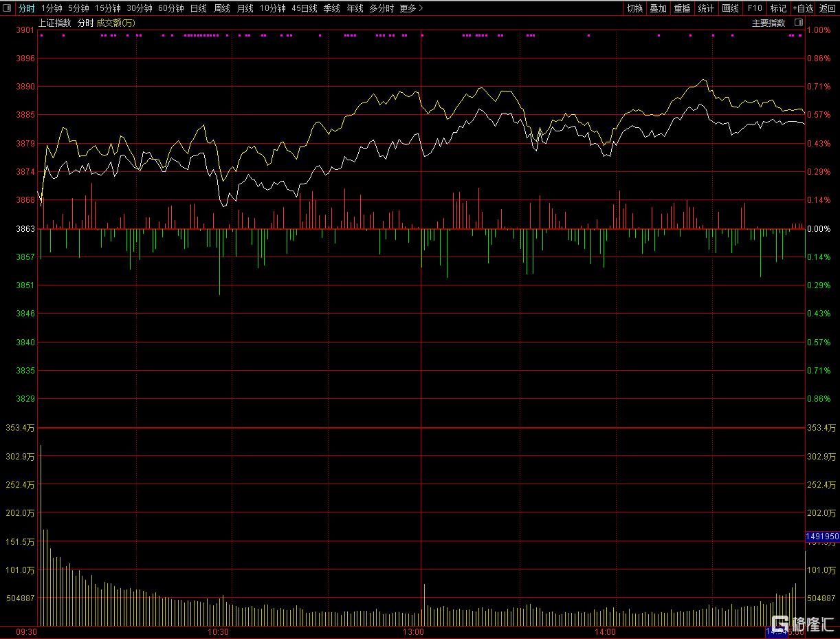Click the 标记 mark button

click(x=778, y=8)
